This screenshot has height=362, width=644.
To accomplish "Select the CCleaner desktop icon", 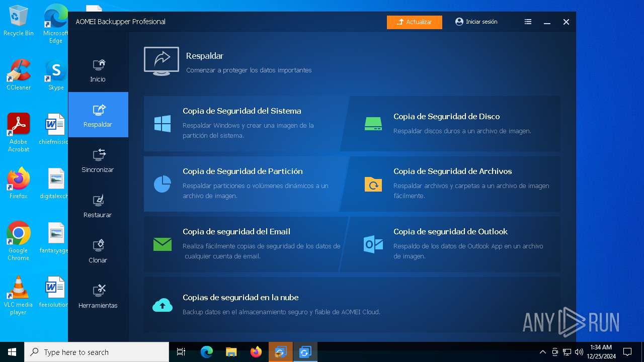I will coord(19,75).
